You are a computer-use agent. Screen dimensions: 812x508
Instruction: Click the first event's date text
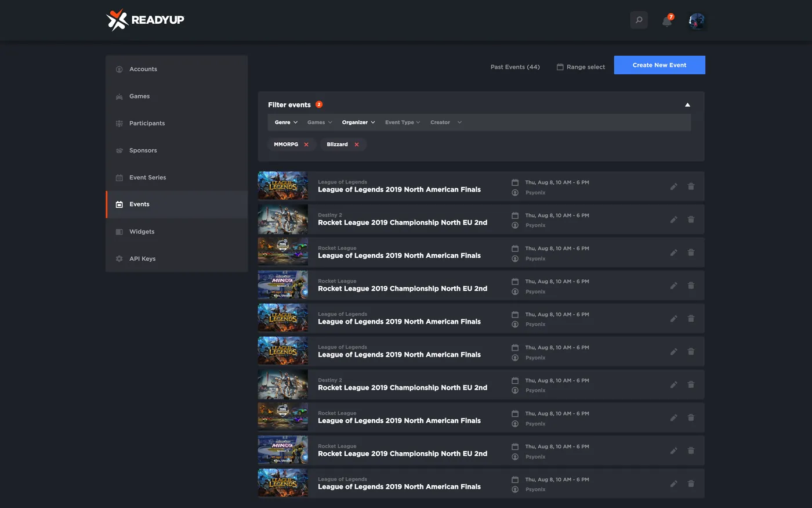(557, 182)
